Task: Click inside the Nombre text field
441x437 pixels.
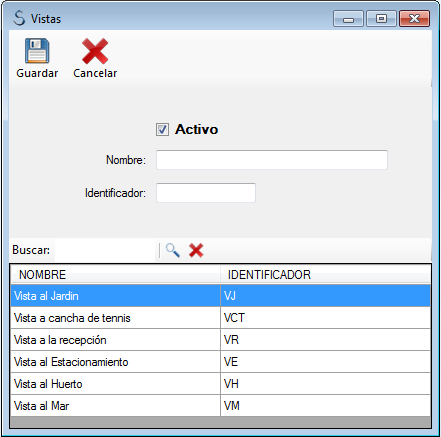Action: (272, 160)
